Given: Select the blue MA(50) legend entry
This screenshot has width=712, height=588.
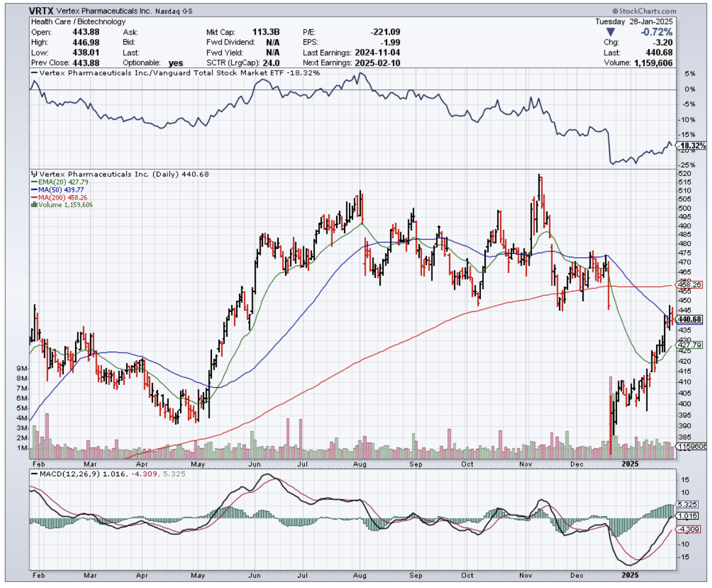Looking at the screenshot, I should [56, 190].
